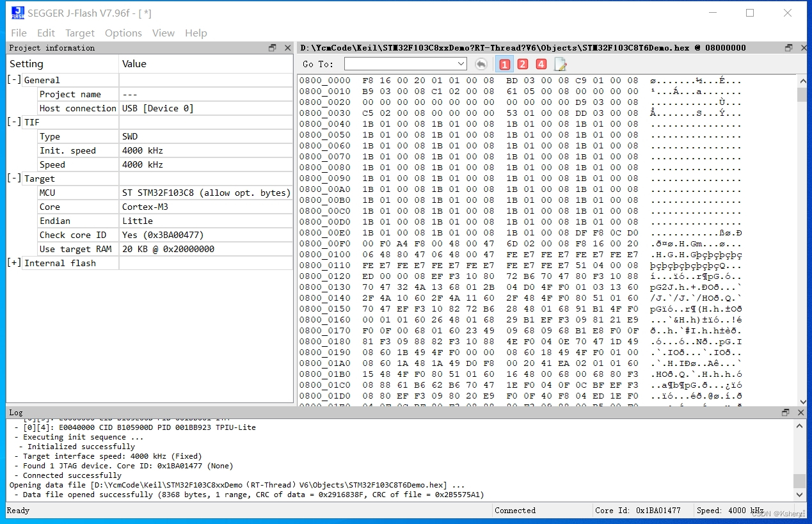The width and height of the screenshot is (812, 524).
Task: Maximize the J-Flash window
Action: pos(750,13)
